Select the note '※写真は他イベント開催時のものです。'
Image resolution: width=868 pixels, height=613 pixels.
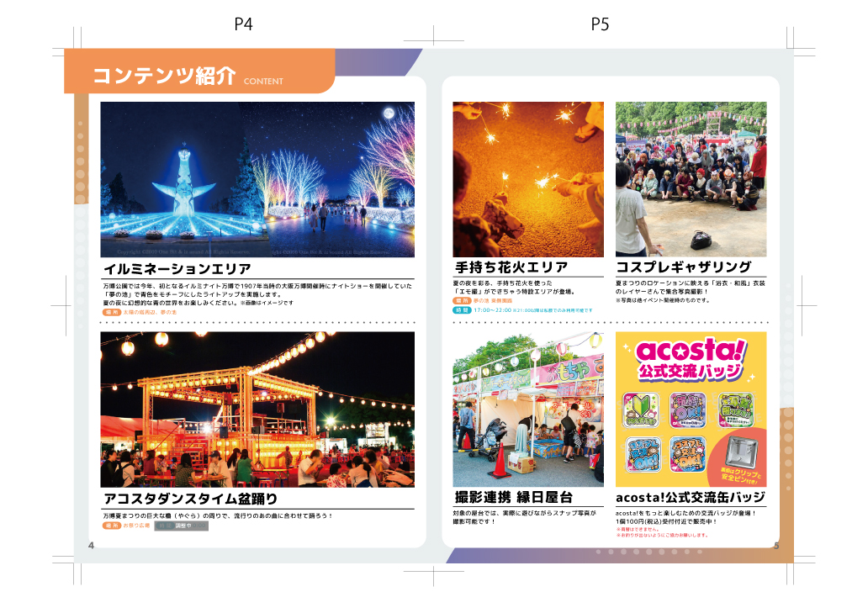pyautogui.click(x=662, y=300)
